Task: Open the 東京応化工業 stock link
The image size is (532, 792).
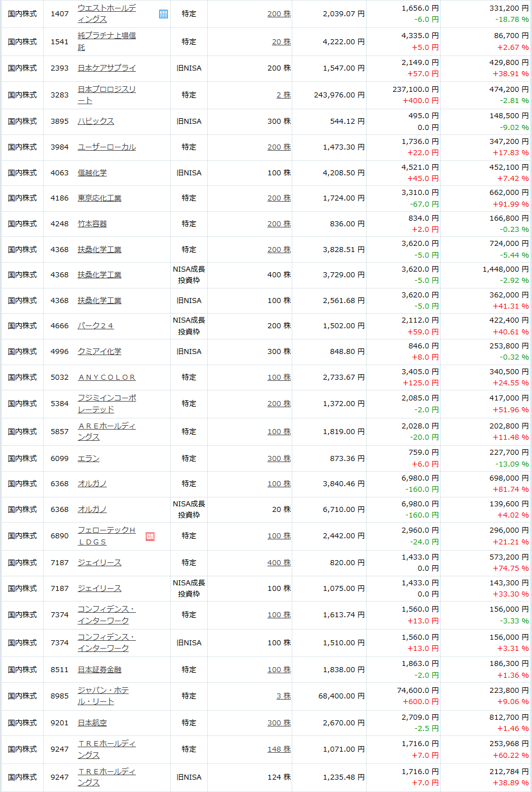Action: (99, 198)
